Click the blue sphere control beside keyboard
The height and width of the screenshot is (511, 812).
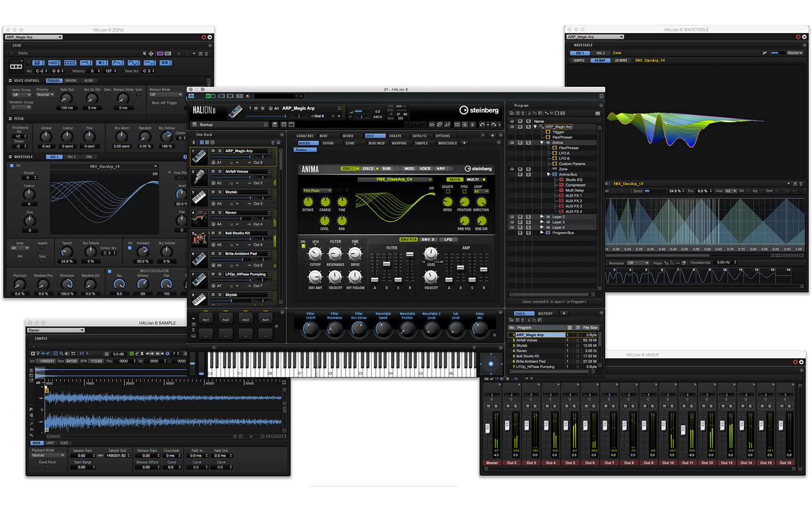491,363
